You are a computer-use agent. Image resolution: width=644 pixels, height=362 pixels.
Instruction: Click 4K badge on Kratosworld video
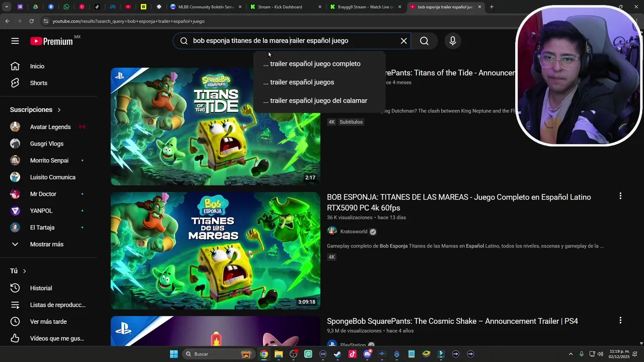[x=332, y=257]
